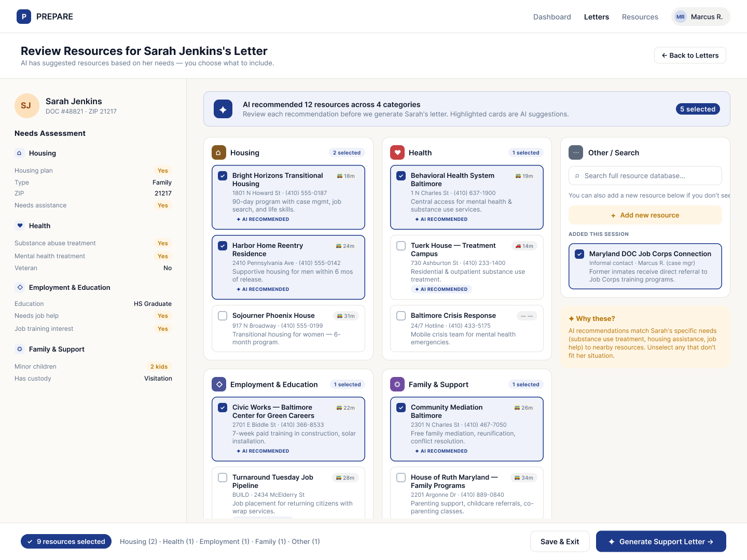The width and height of the screenshot is (747, 560).
Task: Click the Family & Support category icon
Action: tap(397, 384)
